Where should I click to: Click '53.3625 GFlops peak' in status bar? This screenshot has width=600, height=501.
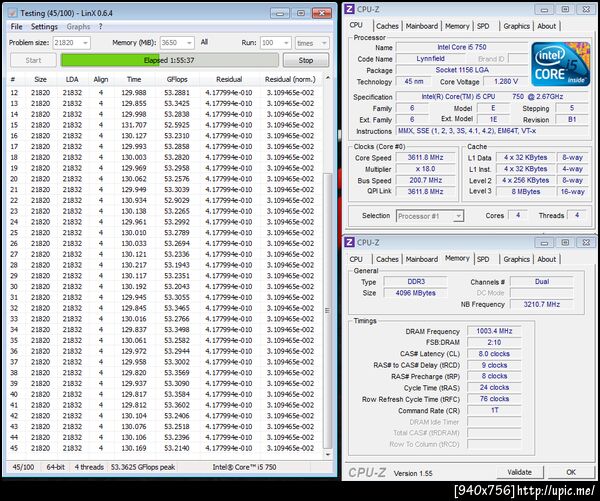coord(143,467)
